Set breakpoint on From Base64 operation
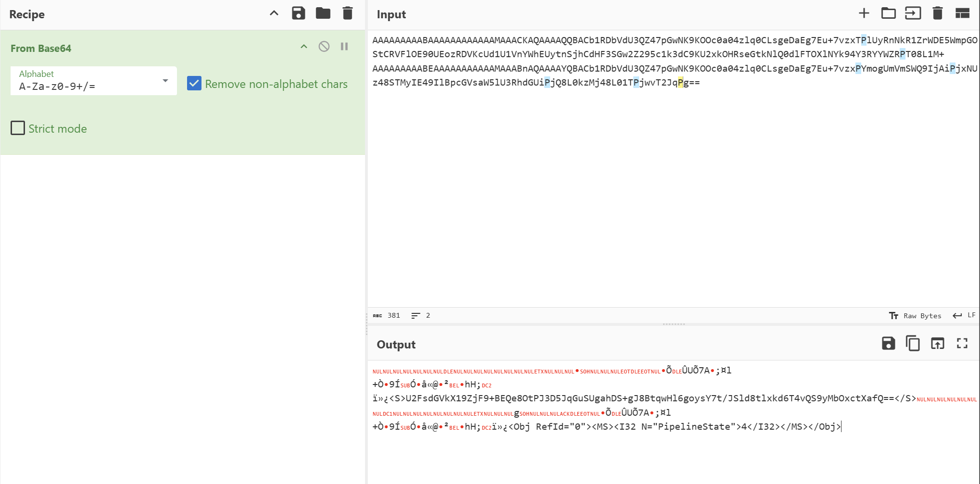This screenshot has width=980, height=484. (x=344, y=47)
